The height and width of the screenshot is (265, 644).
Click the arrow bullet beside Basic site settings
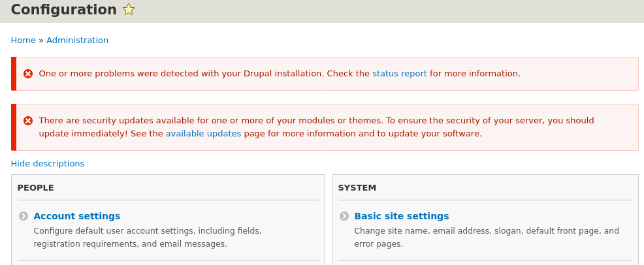click(344, 216)
